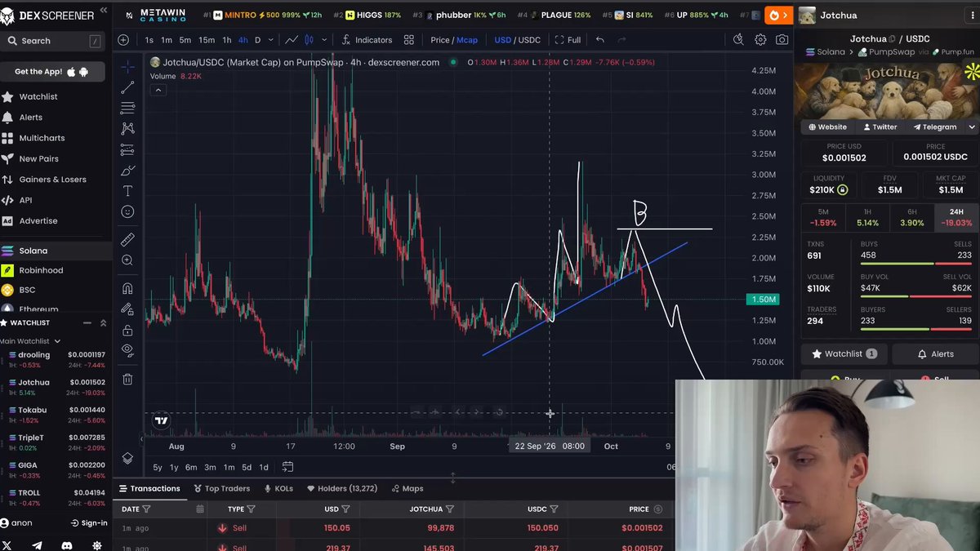Select the text annotation tool

127,191
